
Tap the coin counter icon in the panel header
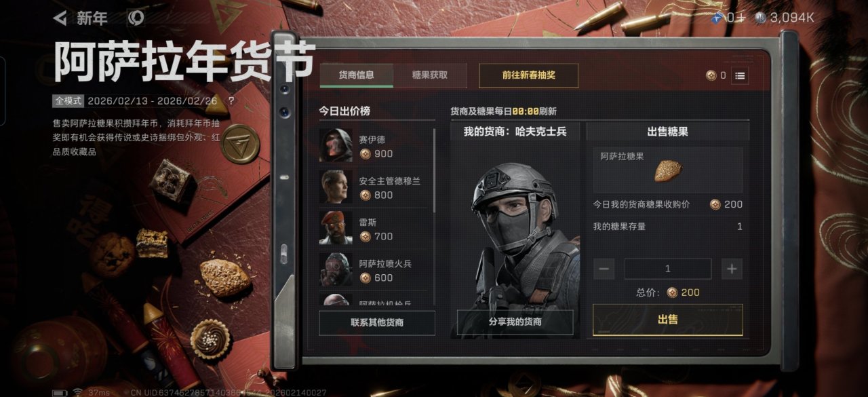coord(711,76)
